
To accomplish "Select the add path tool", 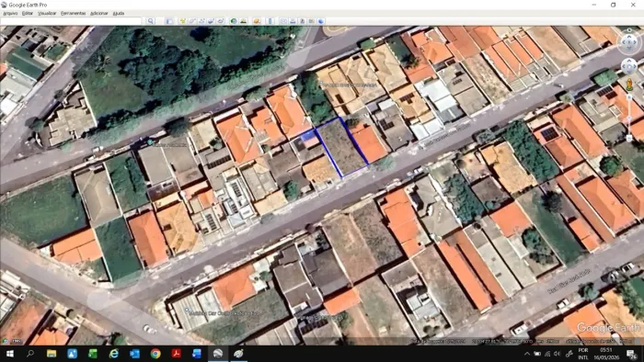I will [x=202, y=21].
